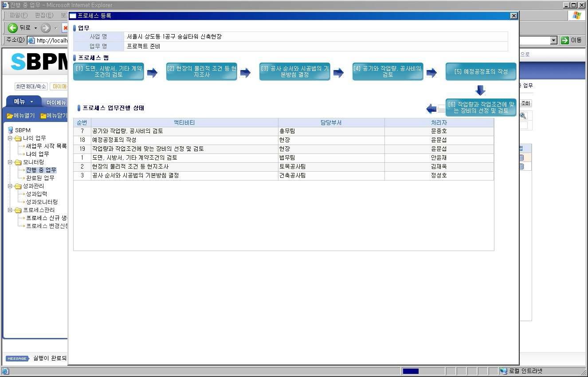Collapse the 성과관리 tree folder
588x377 pixels.
[x=10, y=186]
